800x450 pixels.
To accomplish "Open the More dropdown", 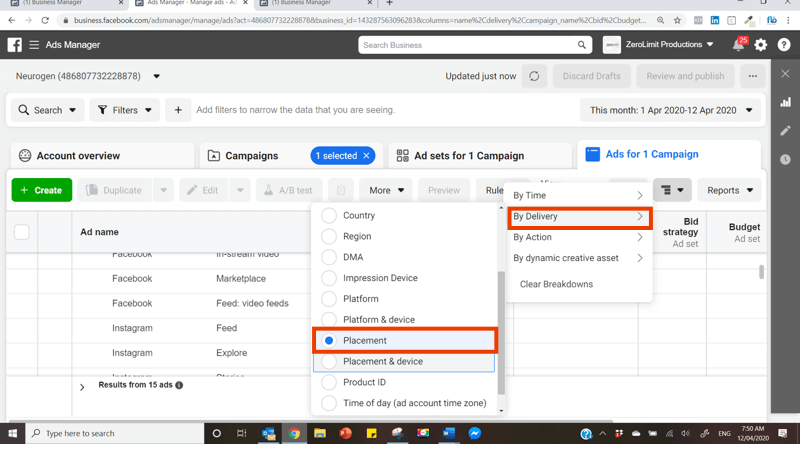I will pyautogui.click(x=386, y=190).
